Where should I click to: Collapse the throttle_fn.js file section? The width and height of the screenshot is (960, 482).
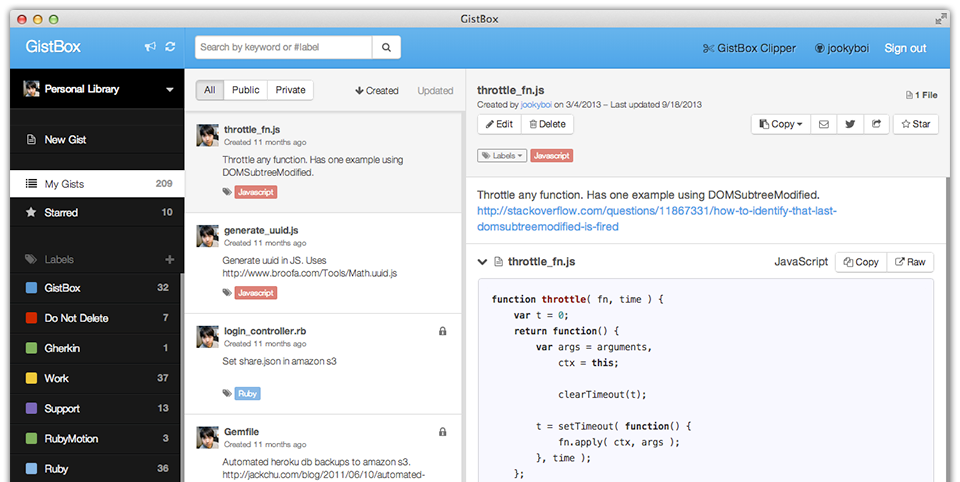point(482,262)
